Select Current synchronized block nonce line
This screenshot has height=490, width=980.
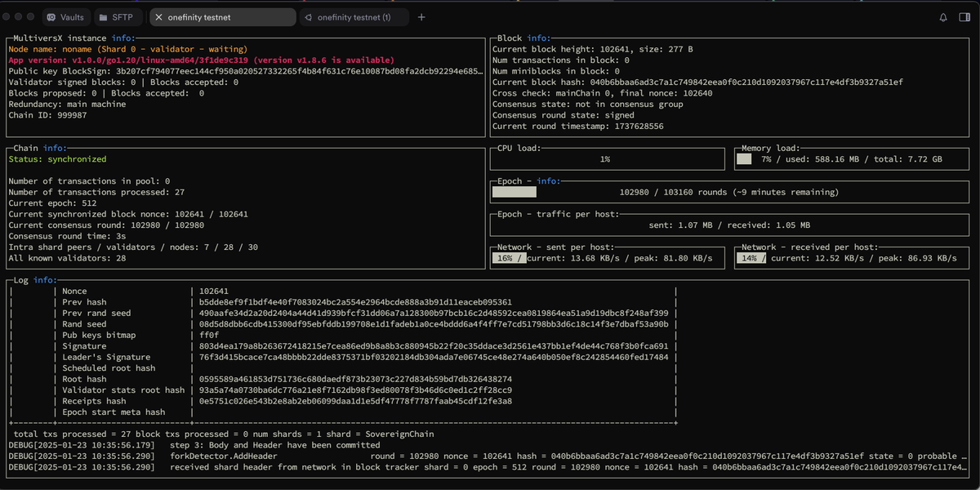click(x=128, y=214)
